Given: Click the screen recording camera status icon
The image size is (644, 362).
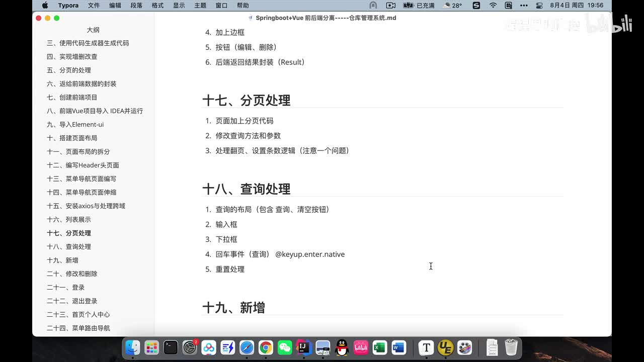Looking at the screenshot, I should [390, 6].
